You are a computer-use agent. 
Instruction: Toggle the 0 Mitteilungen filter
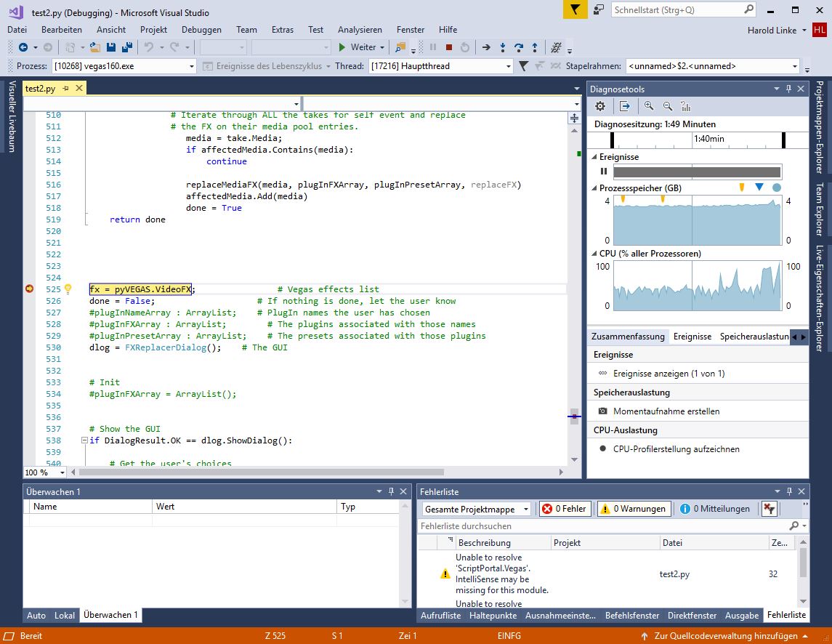click(715, 509)
